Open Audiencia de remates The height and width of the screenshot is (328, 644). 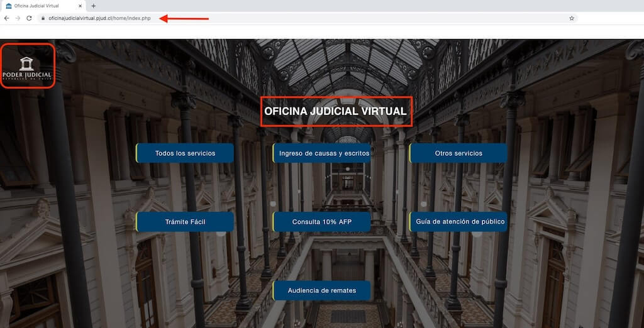click(x=321, y=291)
